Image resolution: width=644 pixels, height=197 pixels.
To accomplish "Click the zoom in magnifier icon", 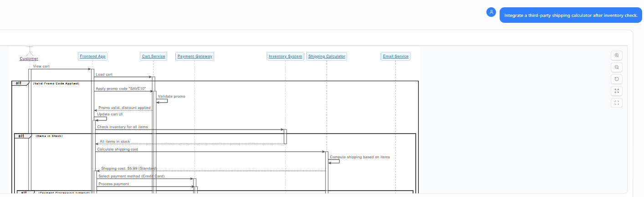I will pyautogui.click(x=617, y=55).
